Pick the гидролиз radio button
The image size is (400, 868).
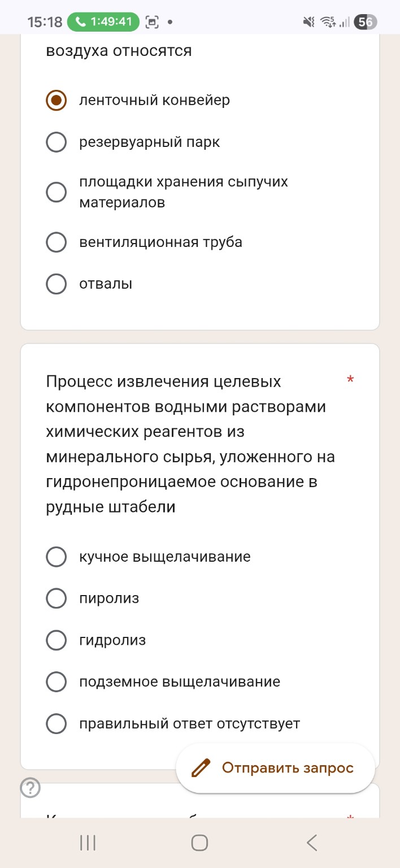(56, 640)
